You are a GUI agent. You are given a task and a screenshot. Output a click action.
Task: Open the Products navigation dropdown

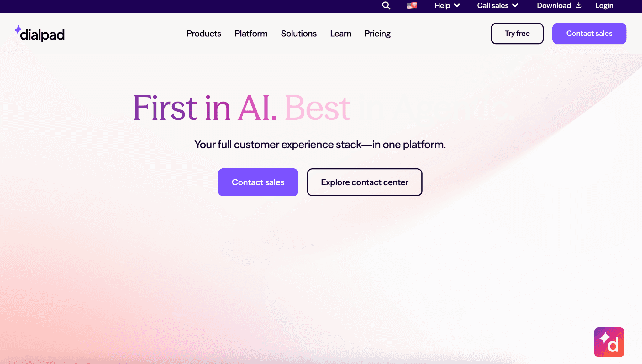(x=204, y=34)
